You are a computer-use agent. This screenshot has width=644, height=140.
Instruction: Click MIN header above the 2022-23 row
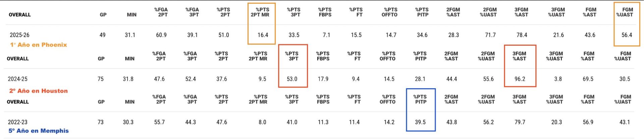(129, 102)
